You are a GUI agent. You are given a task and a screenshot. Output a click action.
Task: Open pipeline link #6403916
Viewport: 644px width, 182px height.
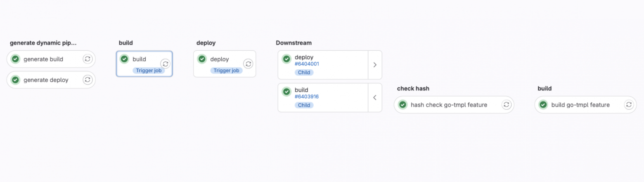click(x=307, y=97)
